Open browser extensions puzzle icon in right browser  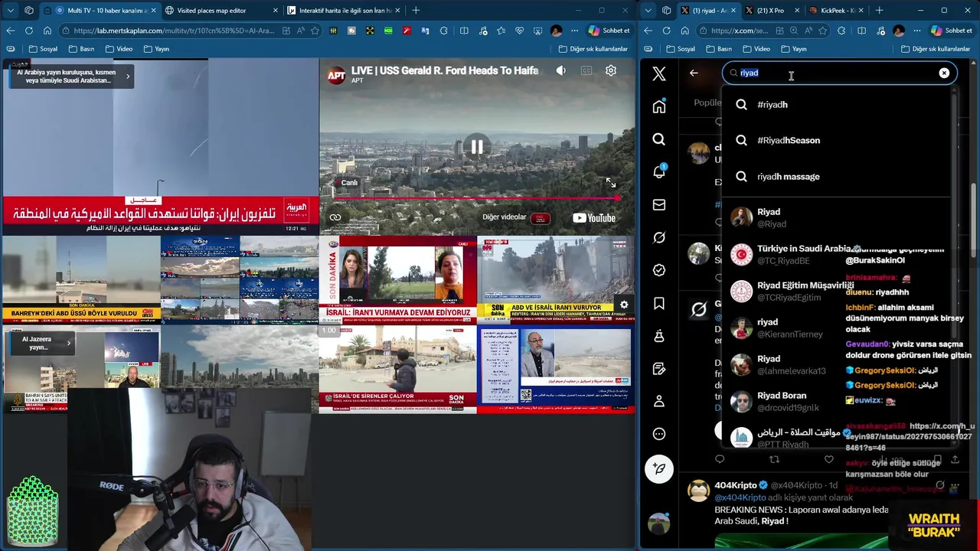[841, 31]
